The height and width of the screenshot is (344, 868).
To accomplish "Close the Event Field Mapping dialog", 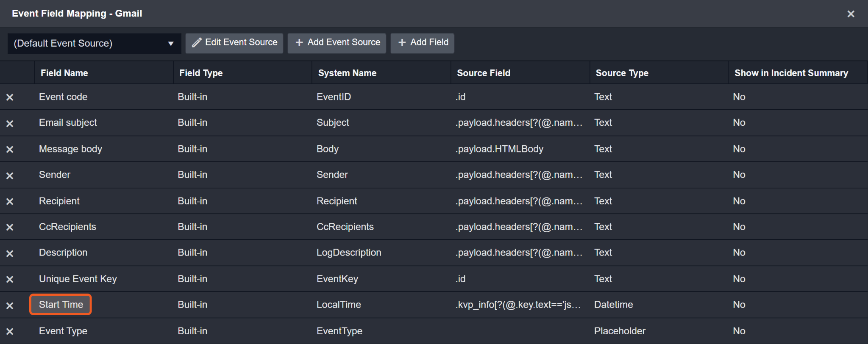I will [x=851, y=14].
